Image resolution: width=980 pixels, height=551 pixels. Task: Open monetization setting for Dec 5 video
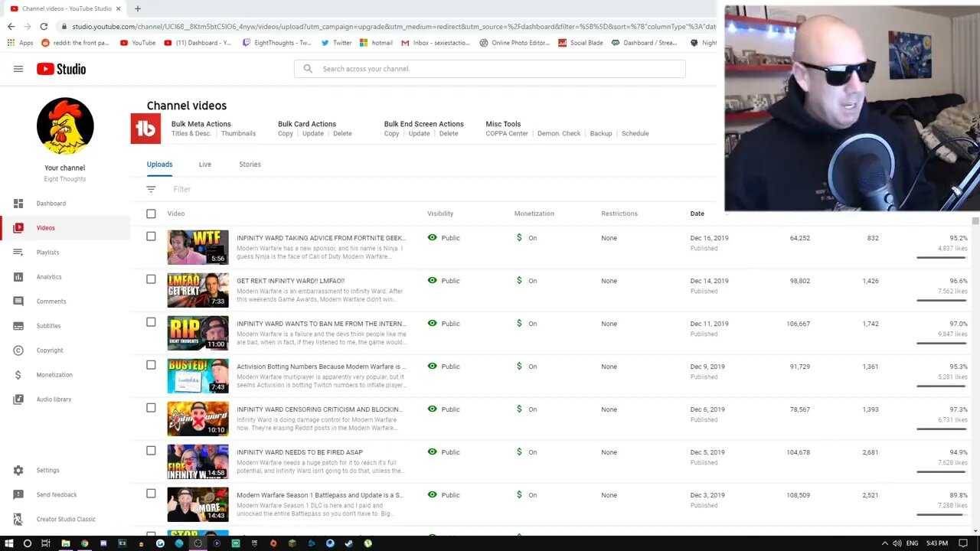click(x=527, y=452)
